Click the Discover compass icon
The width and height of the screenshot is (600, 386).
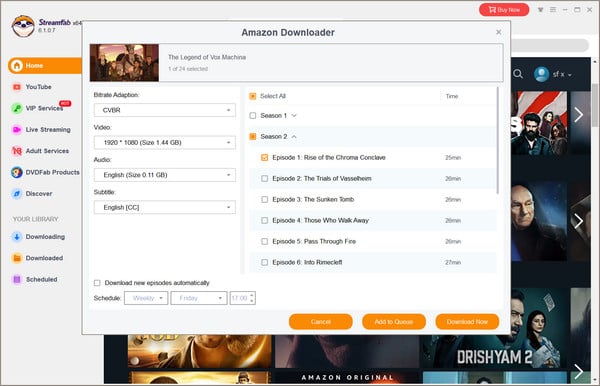16,194
